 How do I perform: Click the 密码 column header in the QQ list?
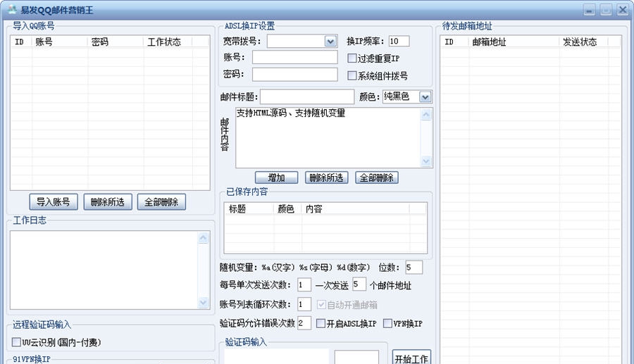click(116, 42)
